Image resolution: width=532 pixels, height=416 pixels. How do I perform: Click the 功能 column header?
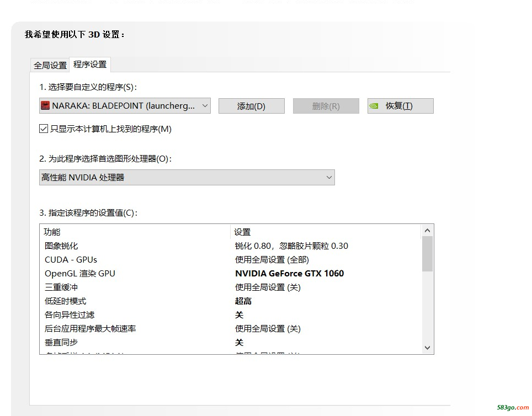tap(135, 232)
